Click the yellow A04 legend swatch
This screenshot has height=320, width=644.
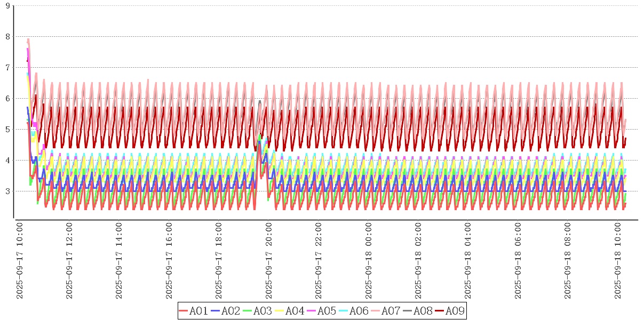(x=280, y=311)
